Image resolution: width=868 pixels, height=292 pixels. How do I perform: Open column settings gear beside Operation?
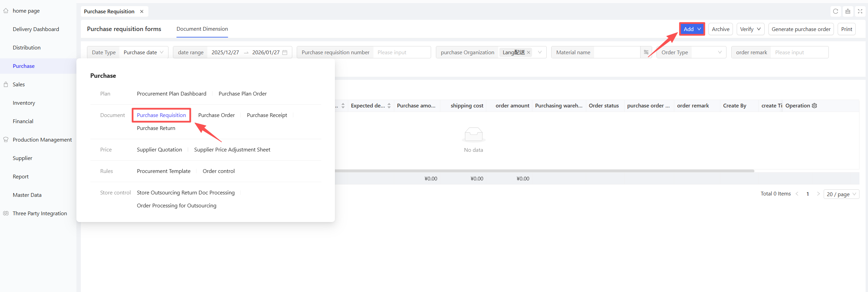[x=814, y=106]
